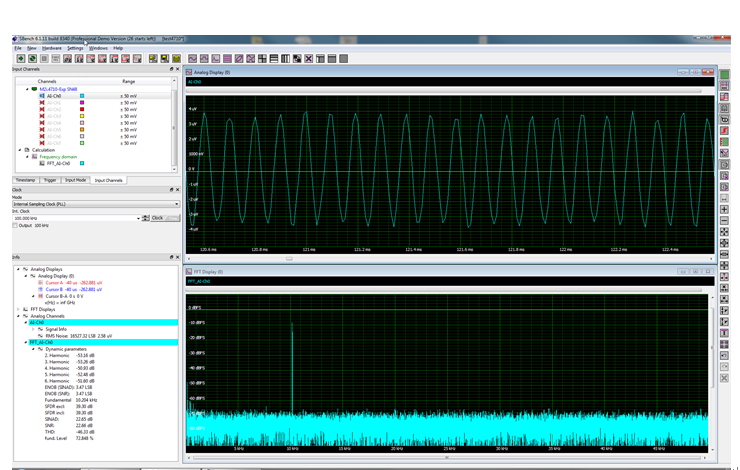The width and height of the screenshot is (740, 470).
Task: Collapse the Dynamic parameters tree node
Action: 33,349
